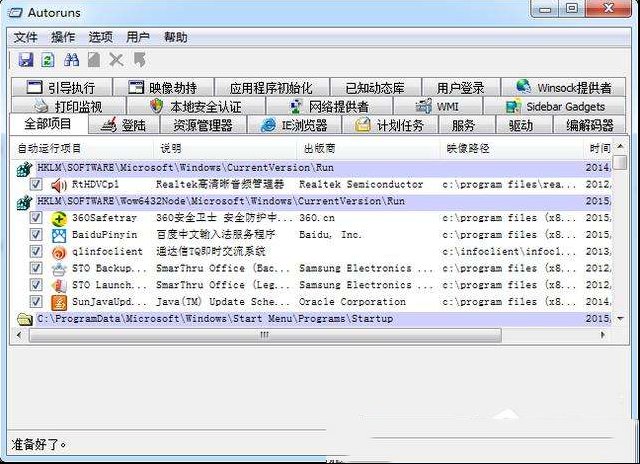Switch to the 网络提供者 tab

pos(329,107)
